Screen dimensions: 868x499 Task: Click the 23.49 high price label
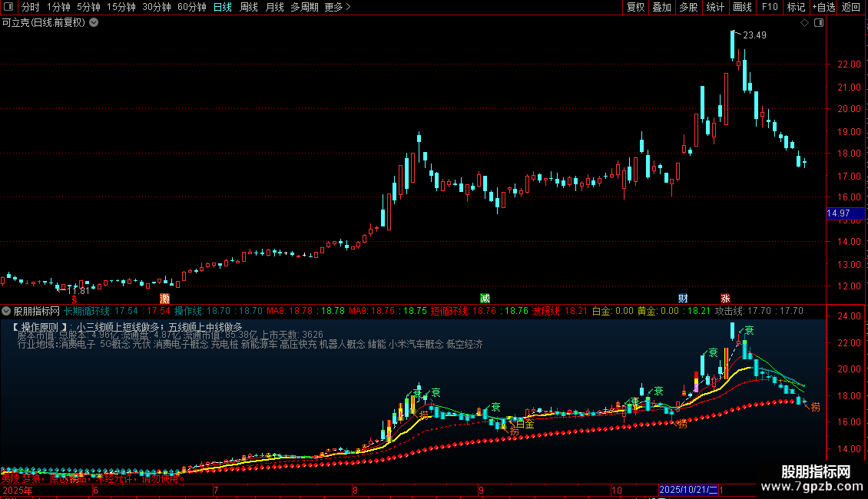click(x=754, y=35)
